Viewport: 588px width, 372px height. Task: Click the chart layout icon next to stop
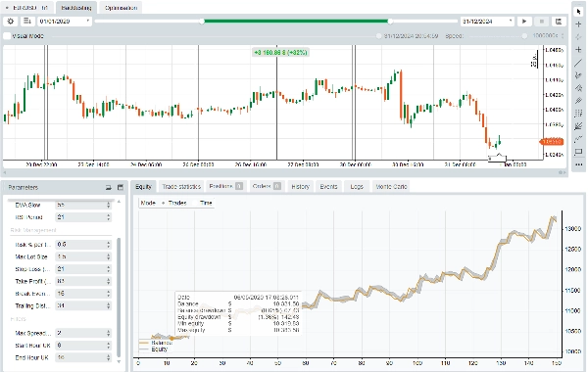pyautogui.click(x=559, y=22)
